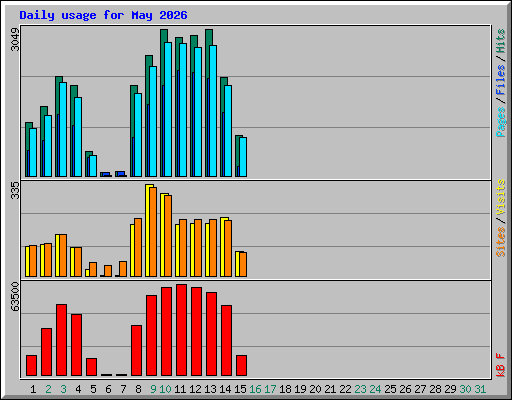Click the orange sites bar for day 9
Screen dimensions: 512x400
click(x=153, y=232)
